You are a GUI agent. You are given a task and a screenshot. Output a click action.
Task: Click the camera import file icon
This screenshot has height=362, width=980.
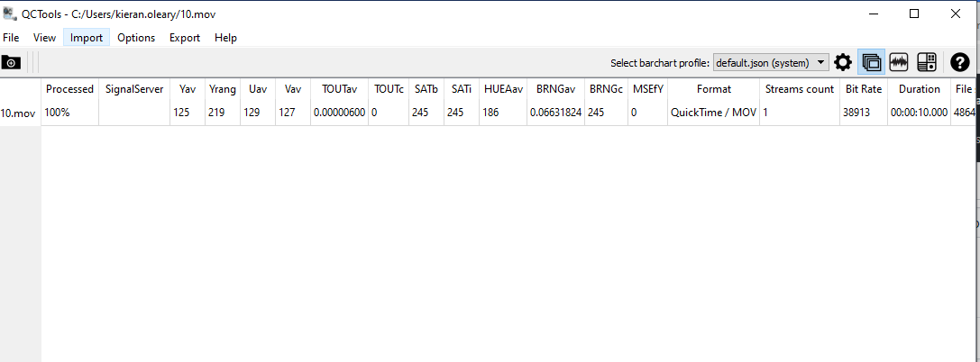tap(11, 62)
